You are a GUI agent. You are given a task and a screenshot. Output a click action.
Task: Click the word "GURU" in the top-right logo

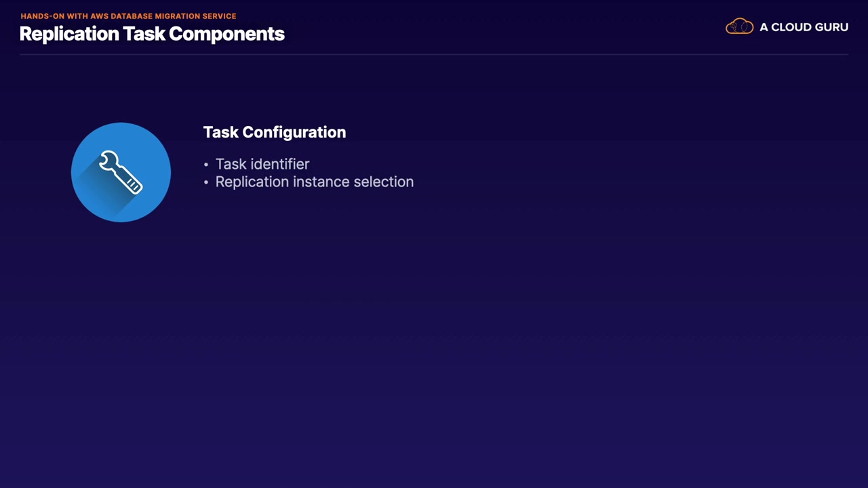pos(829,27)
